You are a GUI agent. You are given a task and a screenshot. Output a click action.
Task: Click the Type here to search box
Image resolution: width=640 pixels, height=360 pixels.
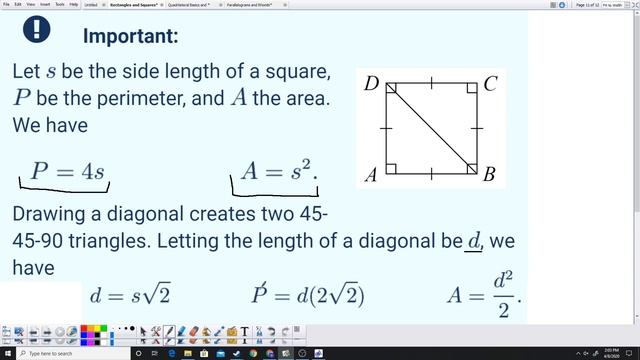tap(73, 353)
